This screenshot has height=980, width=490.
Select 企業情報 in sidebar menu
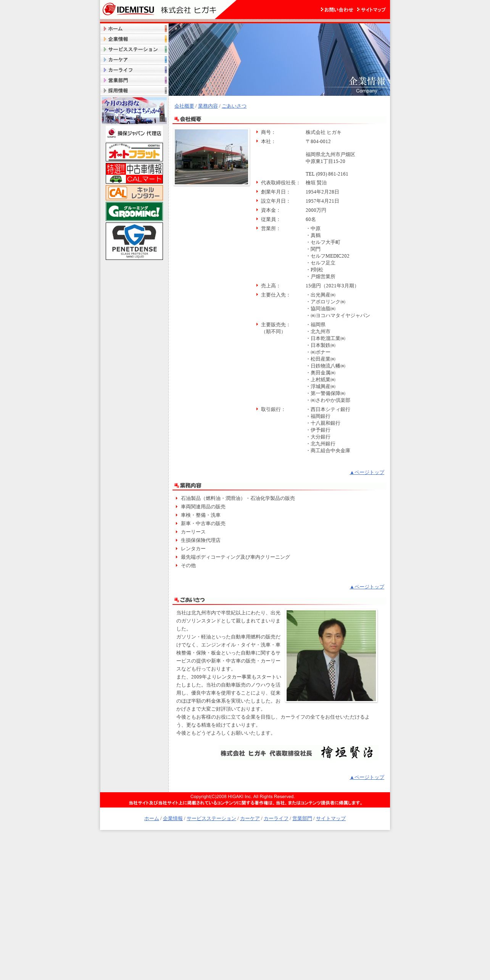(134, 39)
